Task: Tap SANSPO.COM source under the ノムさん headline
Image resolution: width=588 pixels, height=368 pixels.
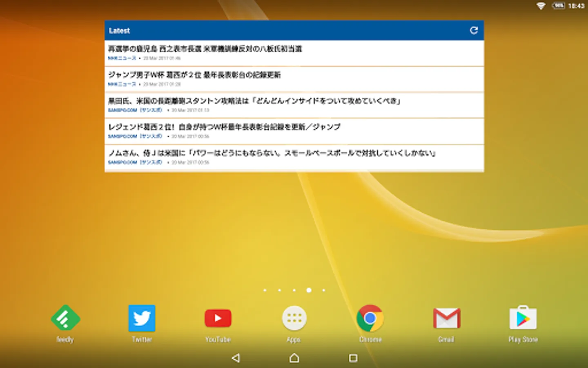Action: [135, 163]
